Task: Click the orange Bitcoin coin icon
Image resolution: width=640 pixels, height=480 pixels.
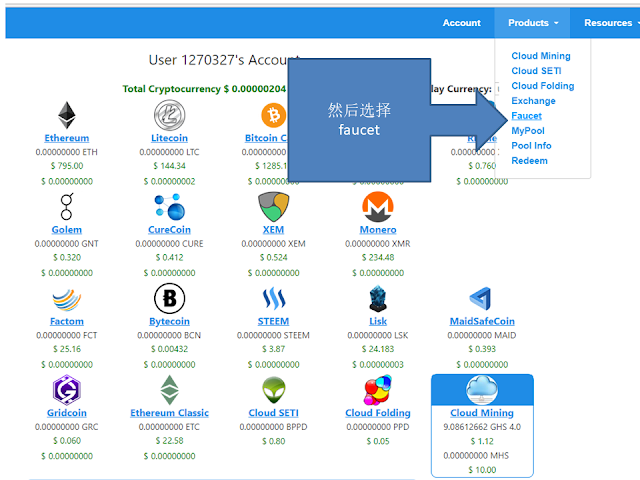Action: pyautogui.click(x=274, y=115)
